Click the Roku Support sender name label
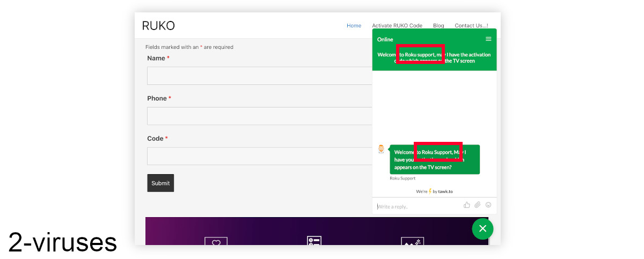 pyautogui.click(x=402, y=178)
